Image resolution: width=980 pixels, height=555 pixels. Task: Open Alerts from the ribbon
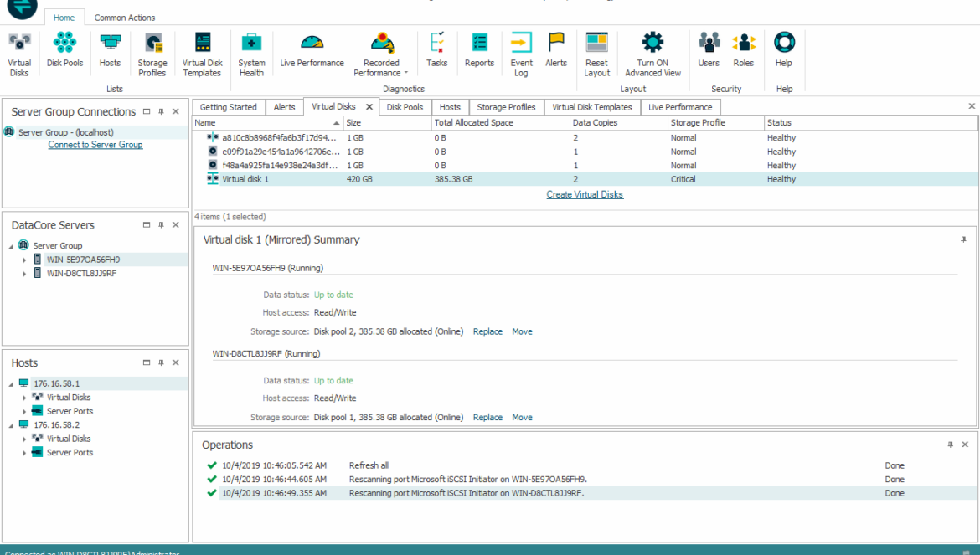pos(555,50)
